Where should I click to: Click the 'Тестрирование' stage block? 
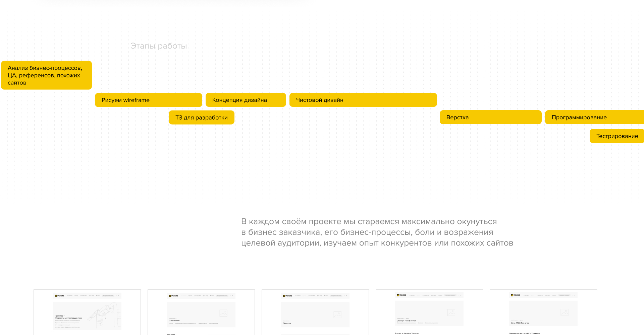click(616, 136)
